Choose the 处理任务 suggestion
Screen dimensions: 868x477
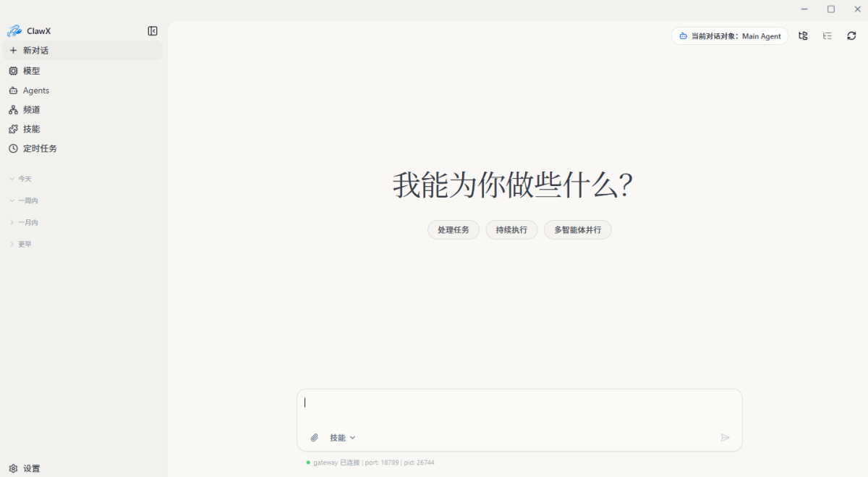pos(454,230)
